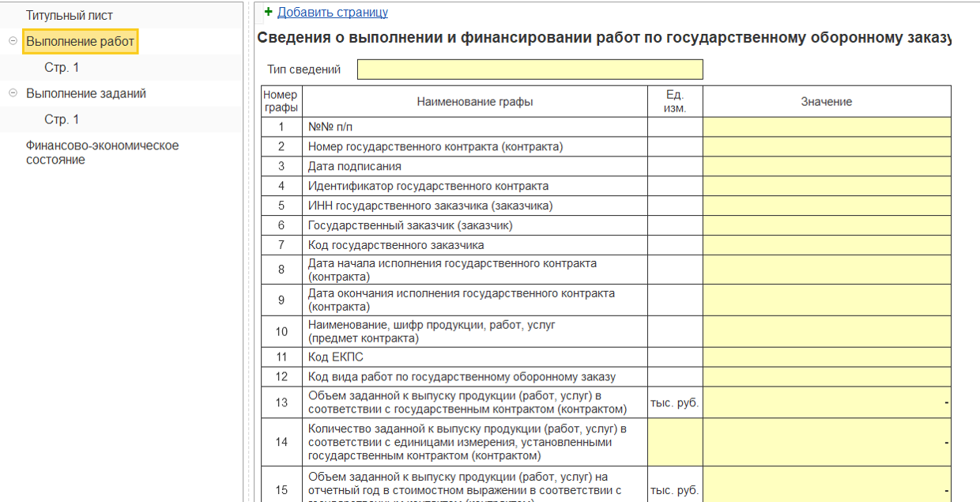The width and height of the screenshot is (980, 502).
Task: Click value cell for Код ЕКПС
Action: point(827,357)
